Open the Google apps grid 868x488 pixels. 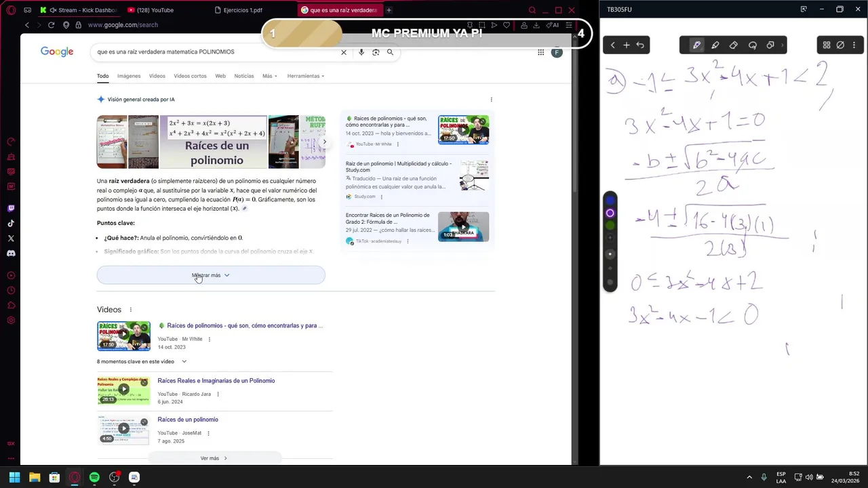point(540,52)
